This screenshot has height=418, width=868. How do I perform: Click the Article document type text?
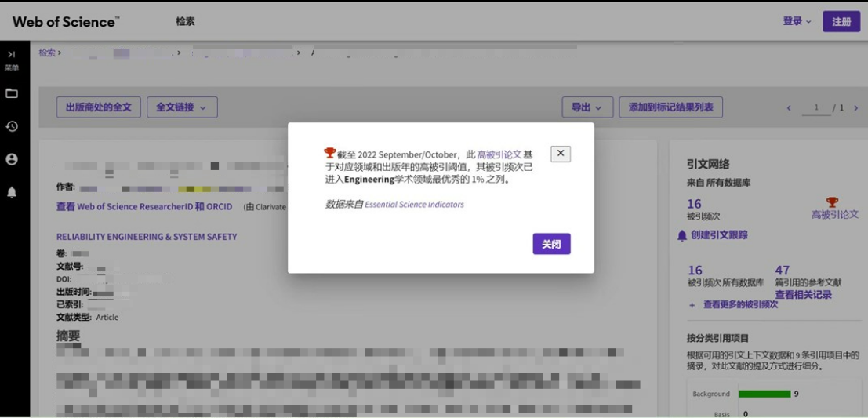click(107, 318)
